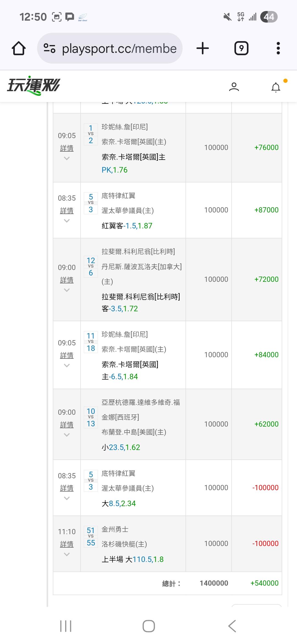Open 詳情 for 08:35 大8.5 red wings bet
This screenshot has height=644, width=297.
[67, 488]
